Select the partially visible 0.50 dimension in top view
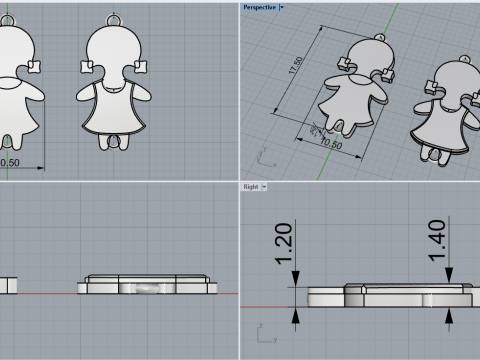This screenshot has width=480, height=360. [x=10, y=163]
